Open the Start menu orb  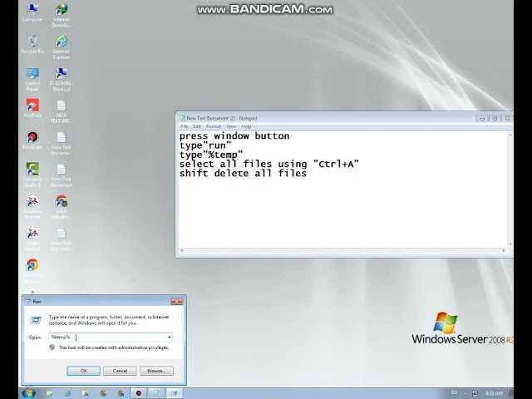pos(28,393)
